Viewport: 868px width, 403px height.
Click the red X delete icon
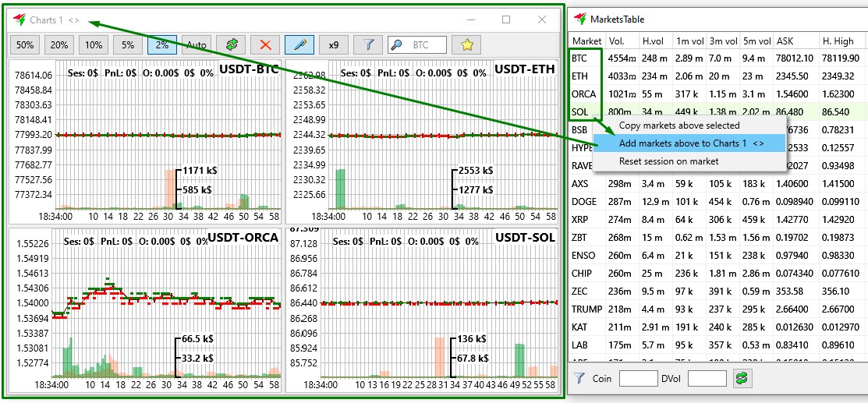coord(265,45)
